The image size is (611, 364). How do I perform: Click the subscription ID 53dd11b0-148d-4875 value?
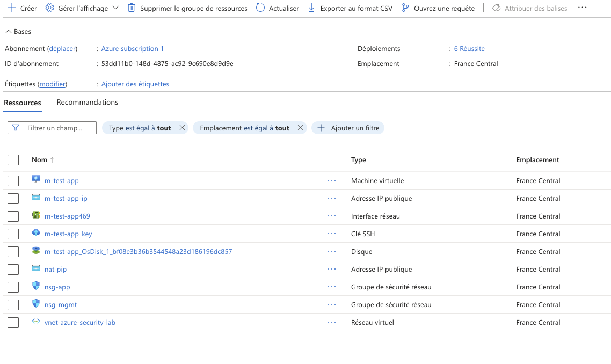point(167,64)
